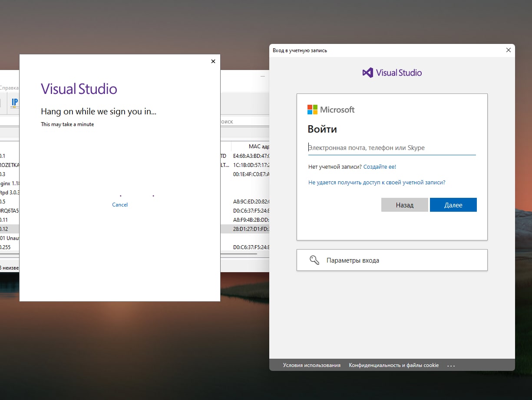Select highlighted MAC 28:D1:27:D1:FD row
This screenshot has height=400, width=532.
251,229
